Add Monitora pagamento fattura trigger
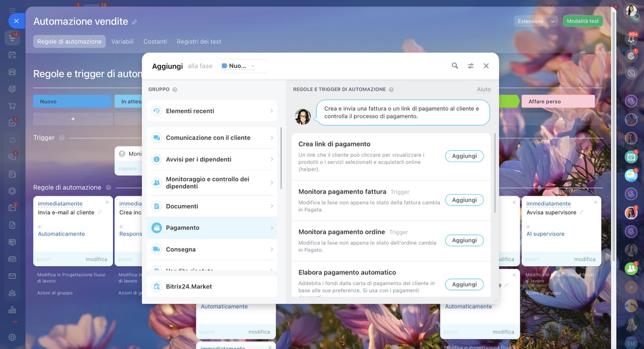644x349 pixels. click(464, 200)
